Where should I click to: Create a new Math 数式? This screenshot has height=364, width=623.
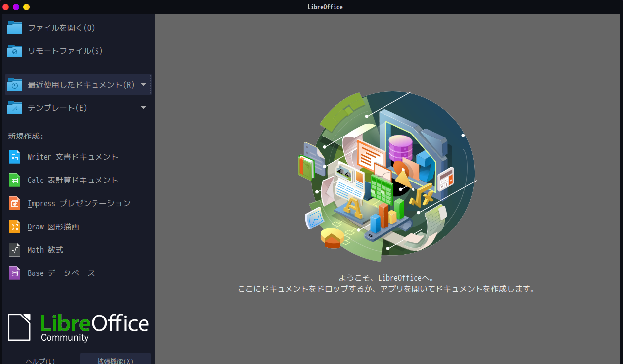click(78, 250)
